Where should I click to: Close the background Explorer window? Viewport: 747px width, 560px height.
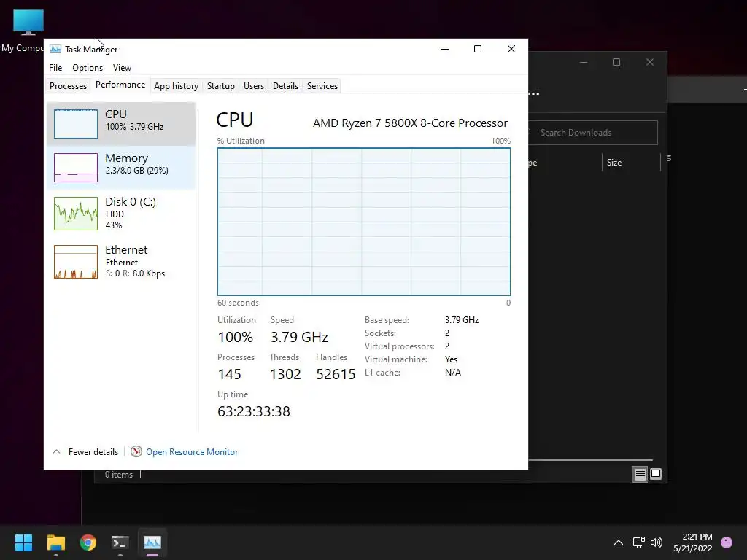650,63
